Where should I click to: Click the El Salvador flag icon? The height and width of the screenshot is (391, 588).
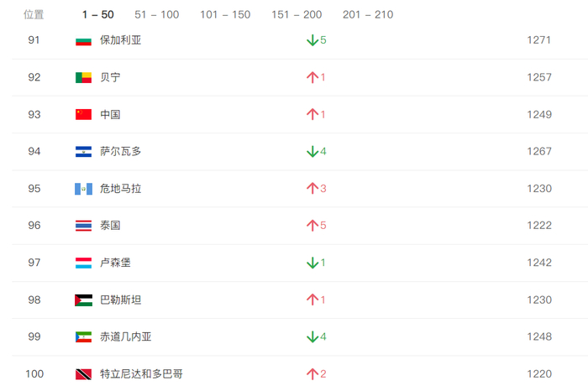click(x=83, y=152)
